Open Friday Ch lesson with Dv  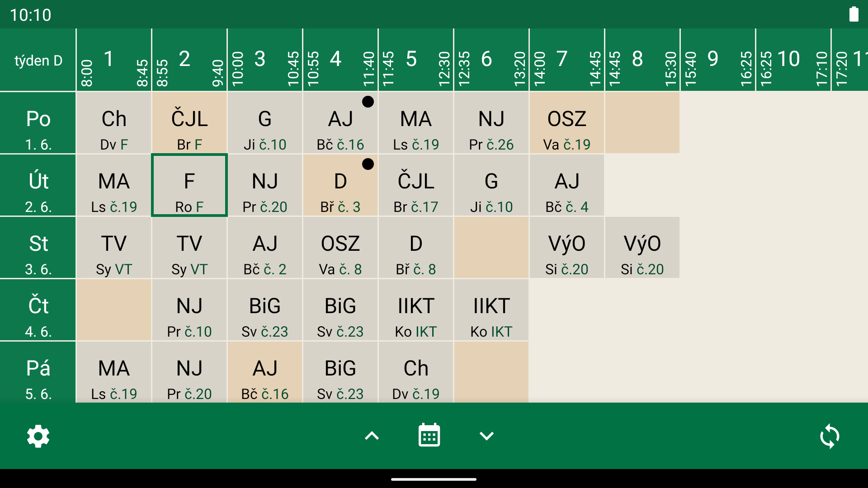(416, 372)
